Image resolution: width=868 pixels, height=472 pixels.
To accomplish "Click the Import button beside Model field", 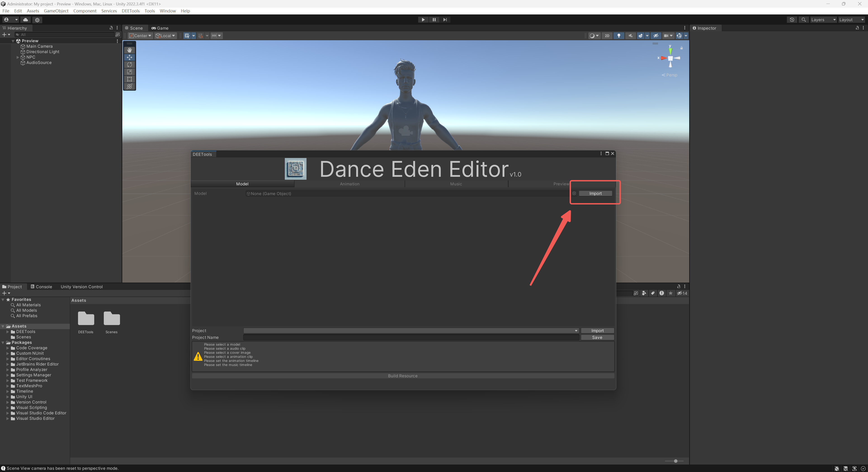I will 595,193.
